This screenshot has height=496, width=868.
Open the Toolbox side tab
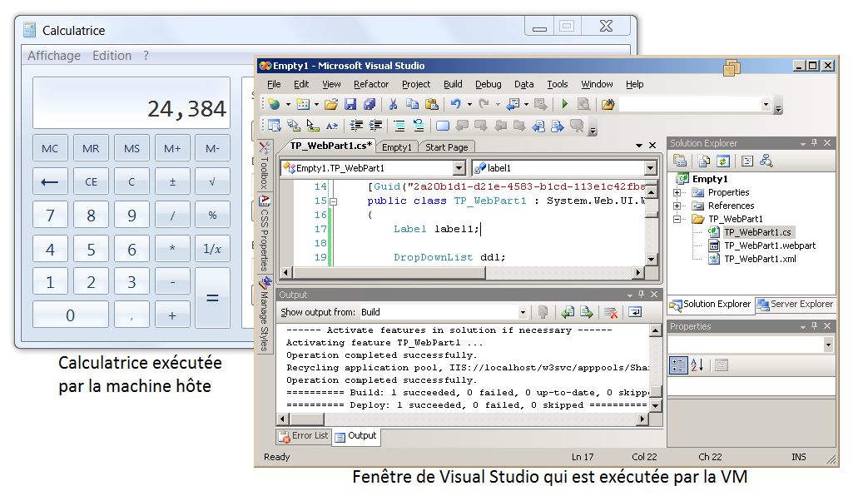(x=265, y=165)
